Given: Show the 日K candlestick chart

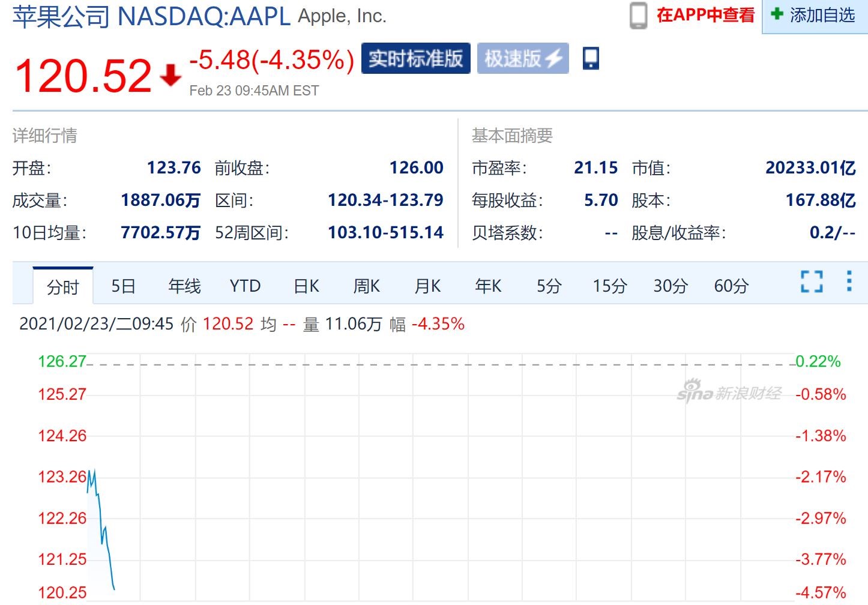Looking at the screenshot, I should pyautogui.click(x=306, y=286).
